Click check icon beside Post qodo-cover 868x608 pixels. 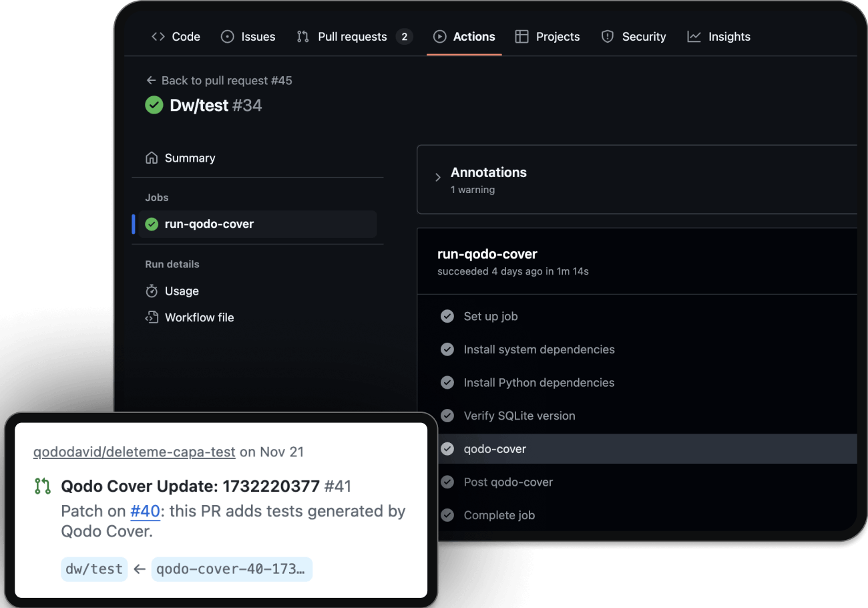tap(447, 482)
